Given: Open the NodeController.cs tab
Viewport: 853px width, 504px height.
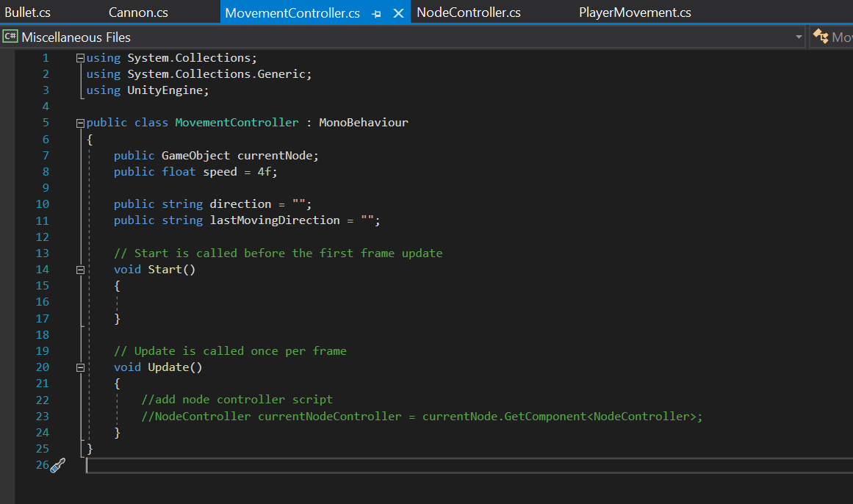Looking at the screenshot, I should [469, 12].
